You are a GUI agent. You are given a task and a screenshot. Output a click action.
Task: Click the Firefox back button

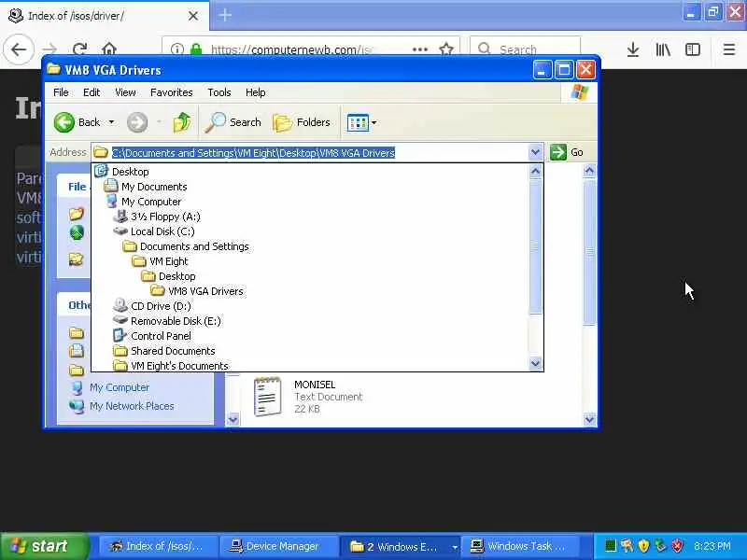(x=19, y=49)
